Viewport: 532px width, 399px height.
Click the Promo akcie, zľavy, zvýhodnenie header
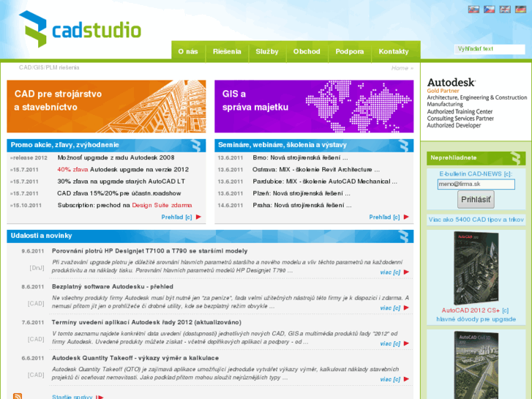click(106, 146)
